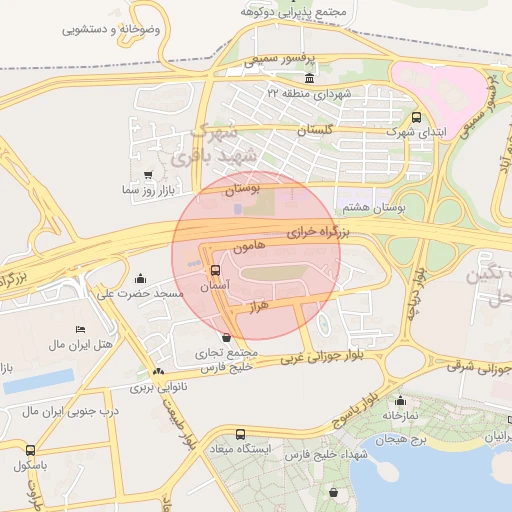Screen dimensions: 512x512
Task: Click the Aseman bus station icon
Action: tap(215, 270)
